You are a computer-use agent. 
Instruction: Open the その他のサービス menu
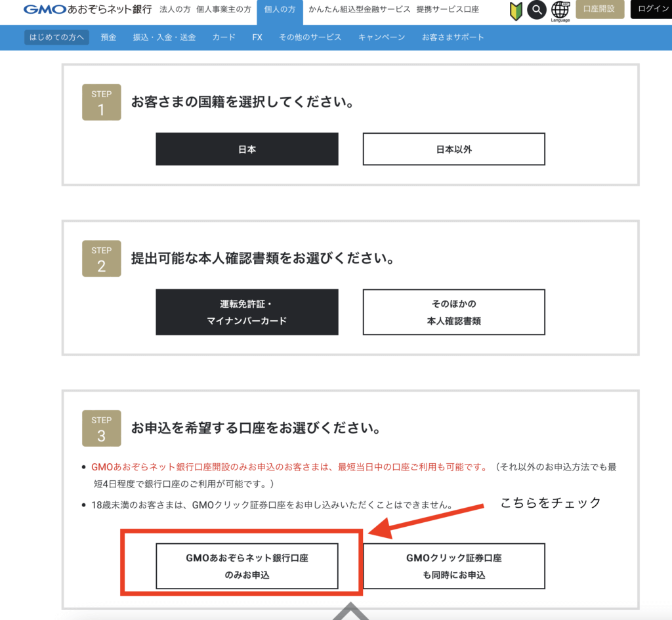tap(310, 37)
